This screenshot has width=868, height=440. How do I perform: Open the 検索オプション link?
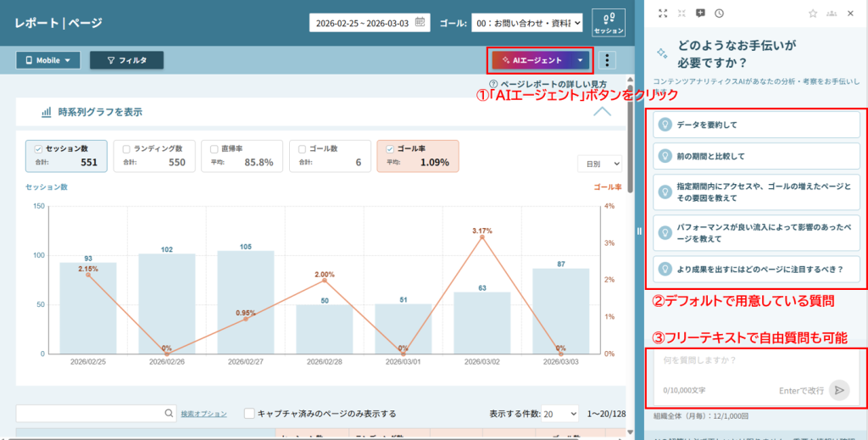pyautogui.click(x=203, y=414)
